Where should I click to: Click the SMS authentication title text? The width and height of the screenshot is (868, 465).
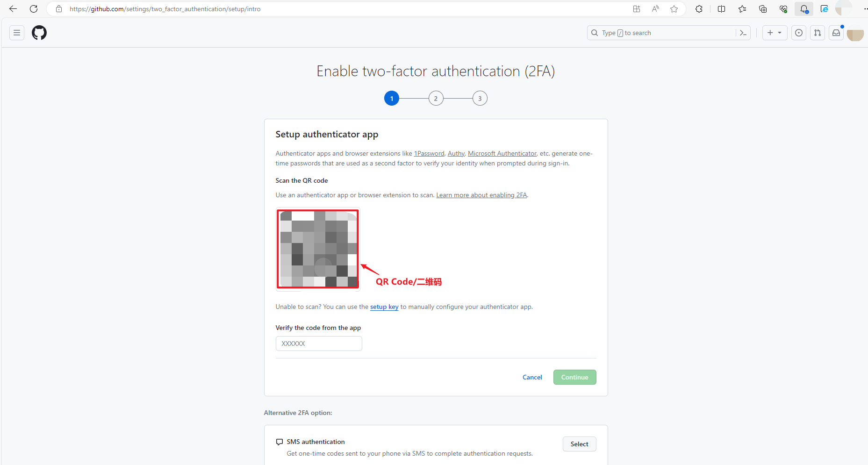click(x=316, y=442)
